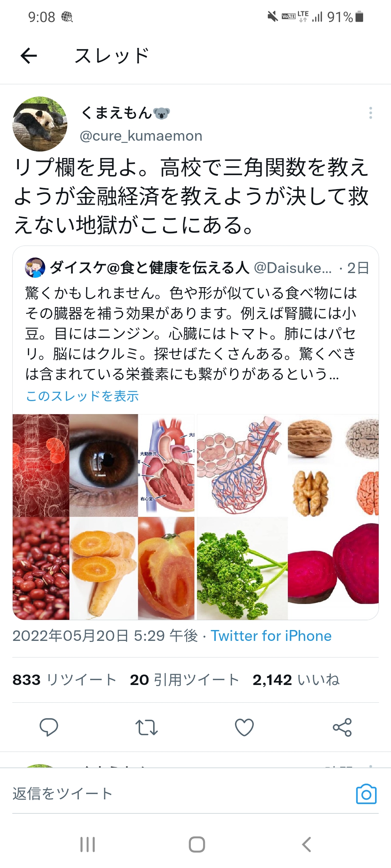Like the tweet with the heart icon
This screenshot has width=391, height=868.
click(x=244, y=727)
